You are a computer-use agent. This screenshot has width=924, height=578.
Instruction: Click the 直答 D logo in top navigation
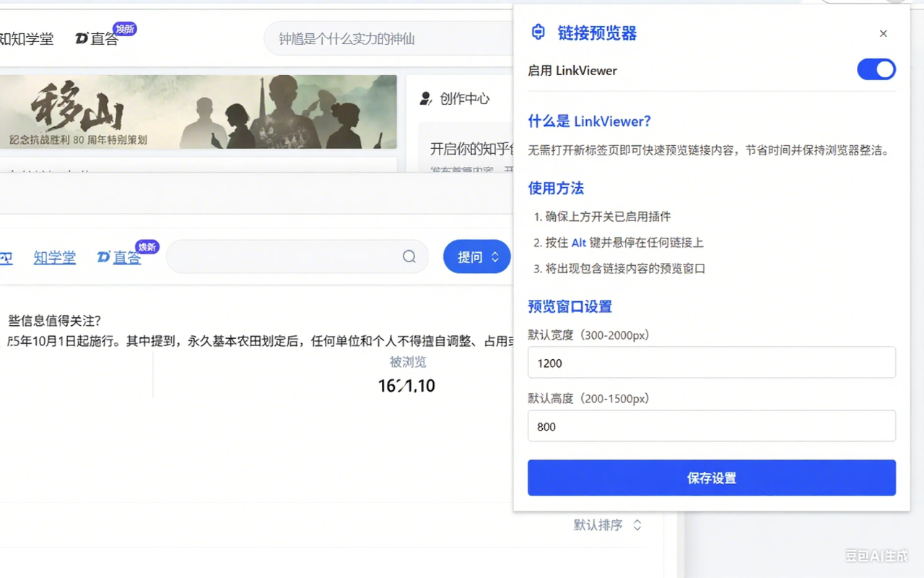82,39
